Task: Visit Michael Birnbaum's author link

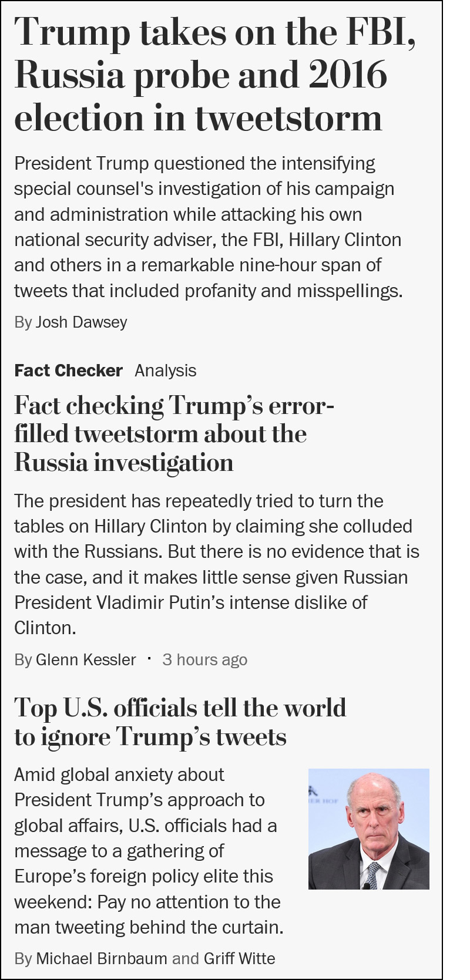Action: (102, 959)
